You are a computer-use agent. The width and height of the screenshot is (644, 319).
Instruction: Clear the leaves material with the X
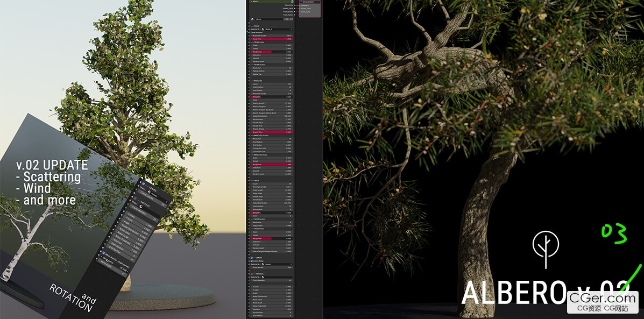(x=291, y=264)
